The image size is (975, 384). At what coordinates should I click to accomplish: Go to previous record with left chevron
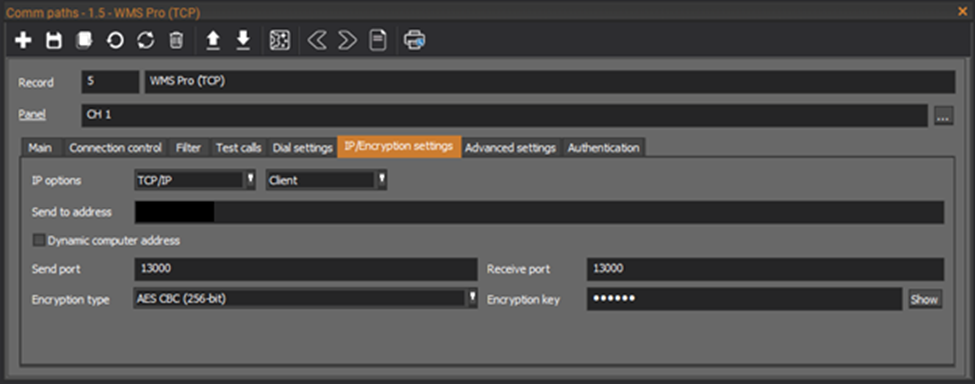(x=317, y=41)
